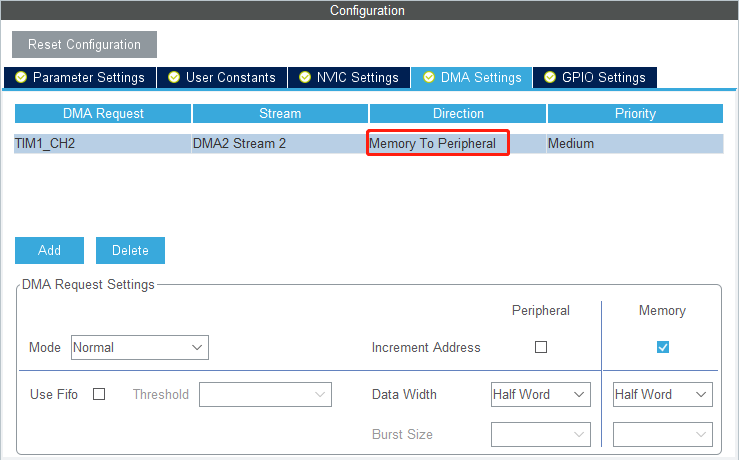Open the Threshold dropdown

click(265, 394)
